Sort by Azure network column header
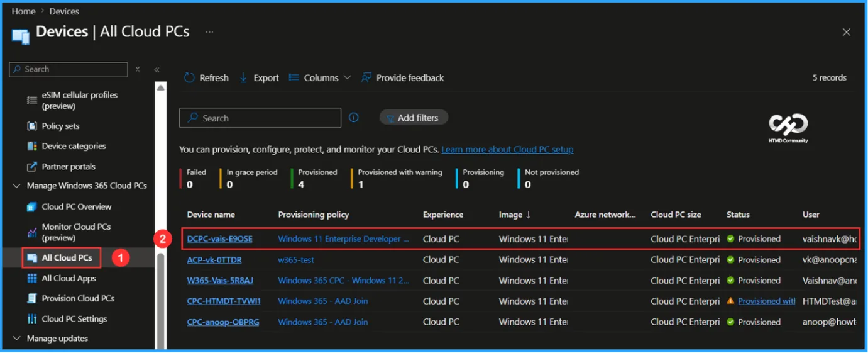 point(605,215)
